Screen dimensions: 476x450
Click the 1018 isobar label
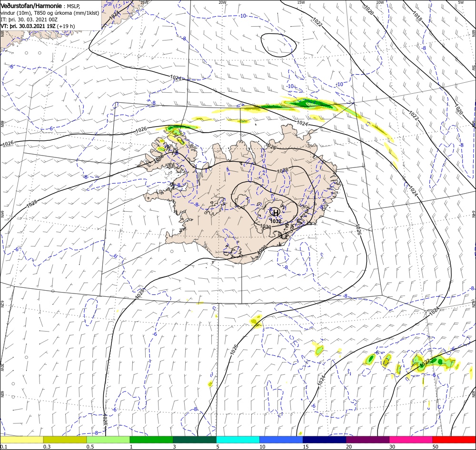click(x=417, y=16)
